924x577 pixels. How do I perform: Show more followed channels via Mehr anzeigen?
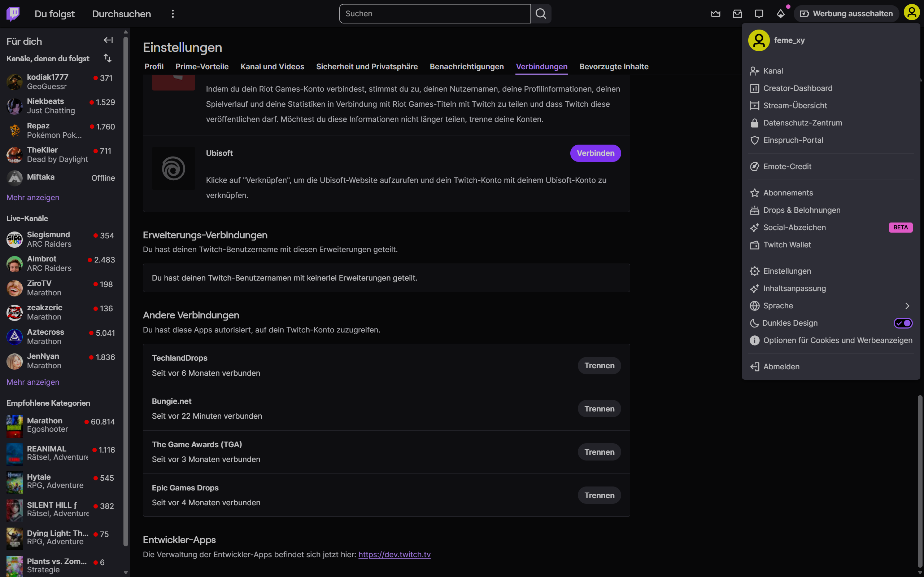[x=33, y=197]
